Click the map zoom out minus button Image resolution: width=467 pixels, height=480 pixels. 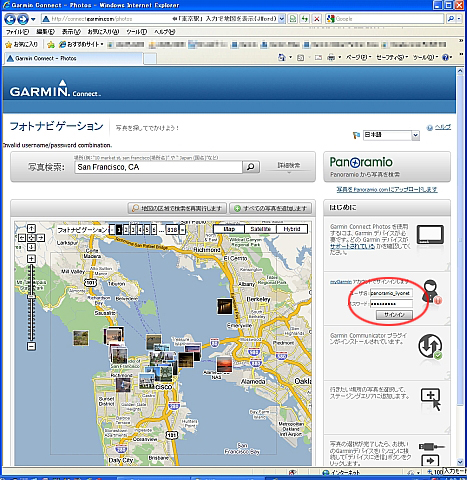pyautogui.click(x=31, y=347)
